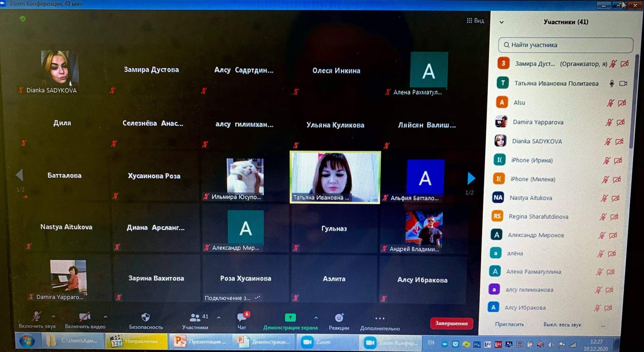The height and width of the screenshot is (352, 644).
Task: Toggle camera with Включить видео
Action: [x=85, y=317]
